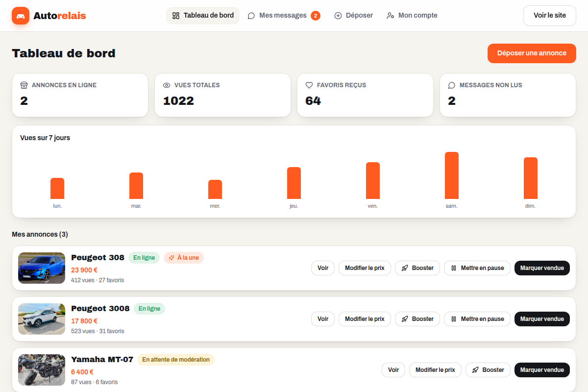The height and width of the screenshot is (392, 588).
Task: Click the 412 vues · 27 favoris text
Action: point(98,280)
